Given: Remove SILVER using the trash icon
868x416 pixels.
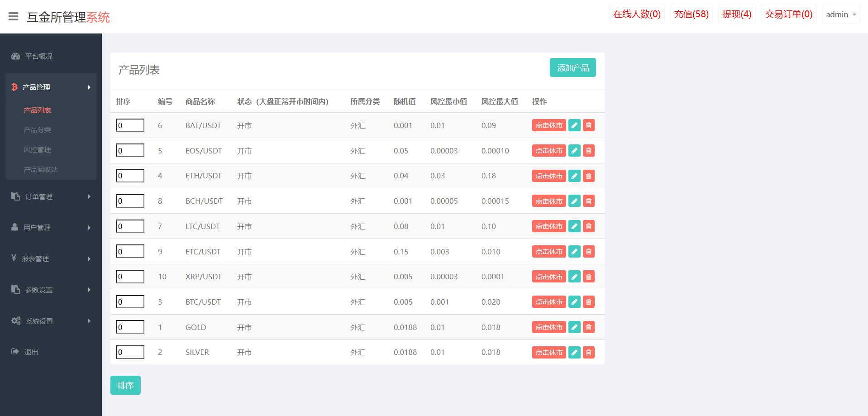Looking at the screenshot, I should pos(588,353).
